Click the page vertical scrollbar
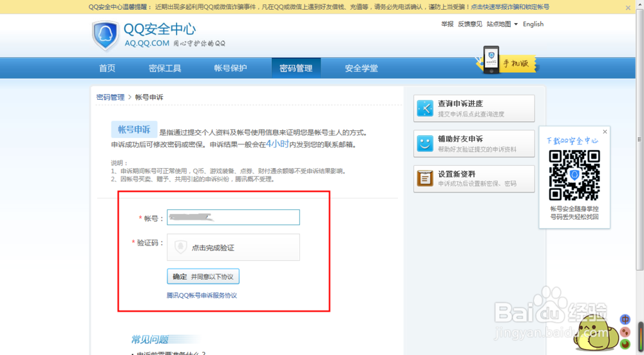The height and width of the screenshot is (355, 644). (639, 140)
